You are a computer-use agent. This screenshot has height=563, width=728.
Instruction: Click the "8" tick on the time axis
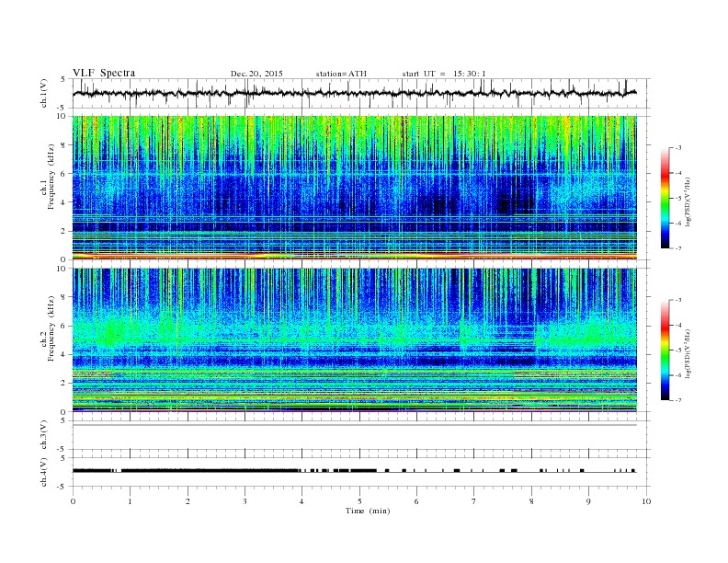[x=531, y=501]
